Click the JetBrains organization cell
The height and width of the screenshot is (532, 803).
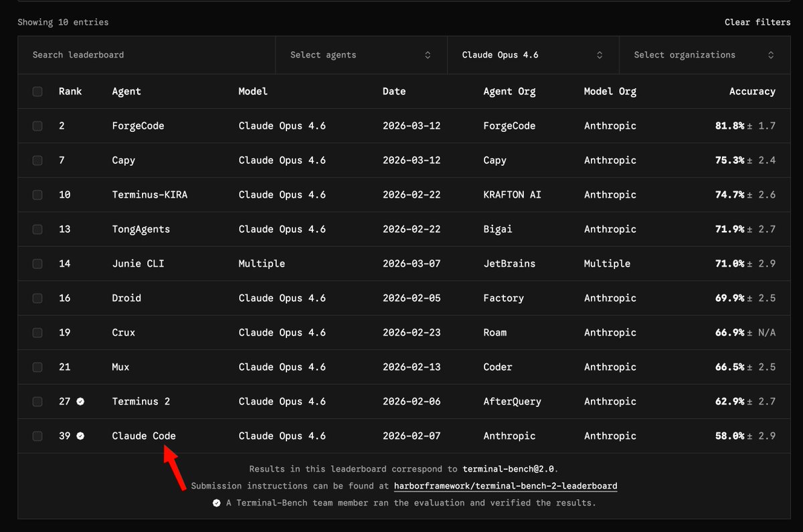point(509,264)
